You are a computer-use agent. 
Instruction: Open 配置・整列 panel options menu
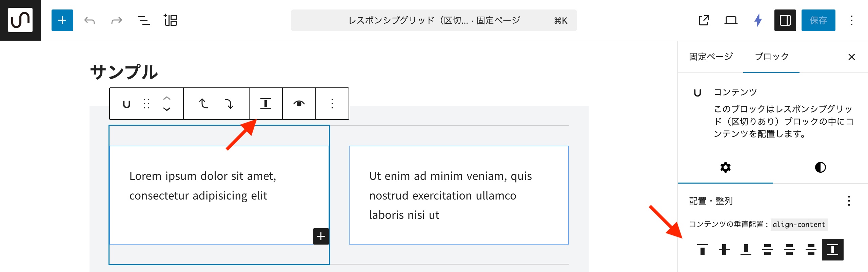[849, 201]
